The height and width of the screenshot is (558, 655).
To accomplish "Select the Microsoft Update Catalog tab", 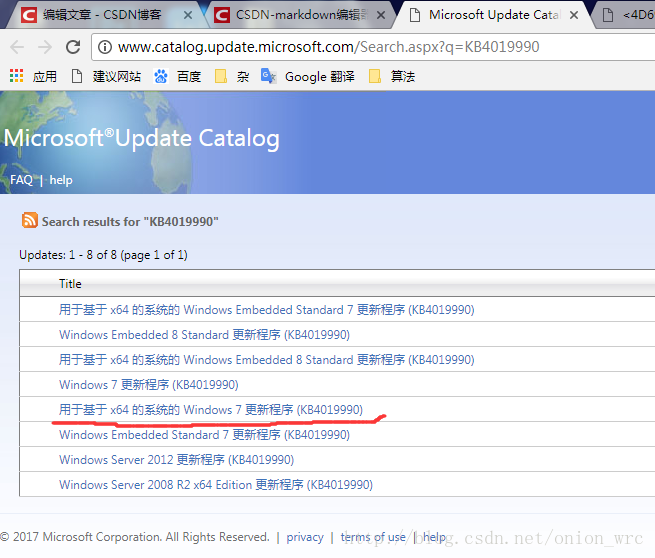I will 493,15.
